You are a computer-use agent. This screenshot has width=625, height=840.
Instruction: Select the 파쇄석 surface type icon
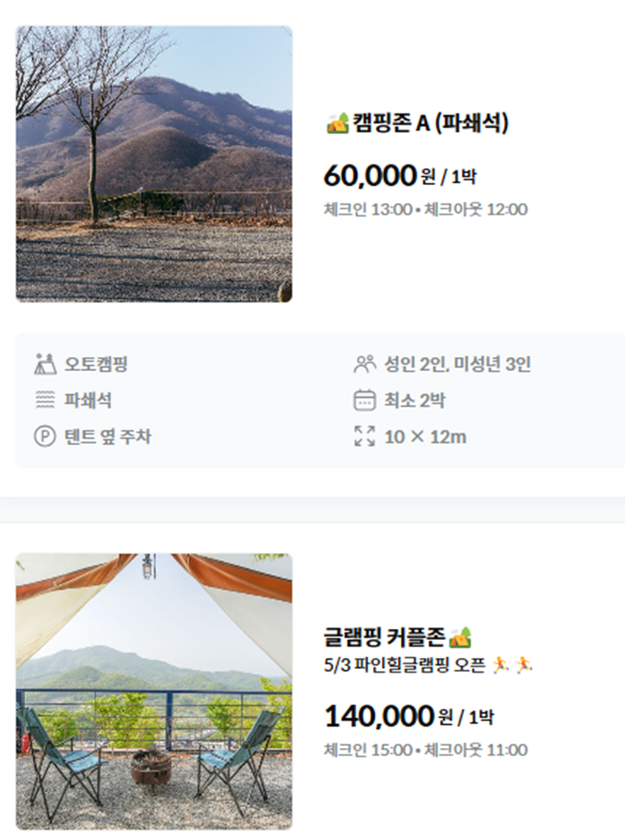pos(42,397)
